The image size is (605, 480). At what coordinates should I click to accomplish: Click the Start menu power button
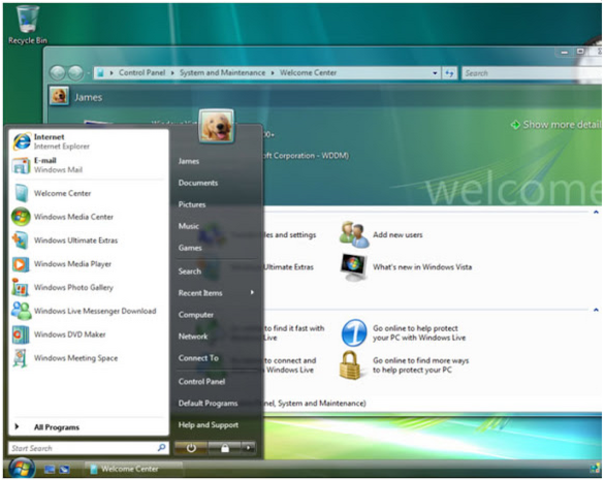pyautogui.click(x=191, y=448)
